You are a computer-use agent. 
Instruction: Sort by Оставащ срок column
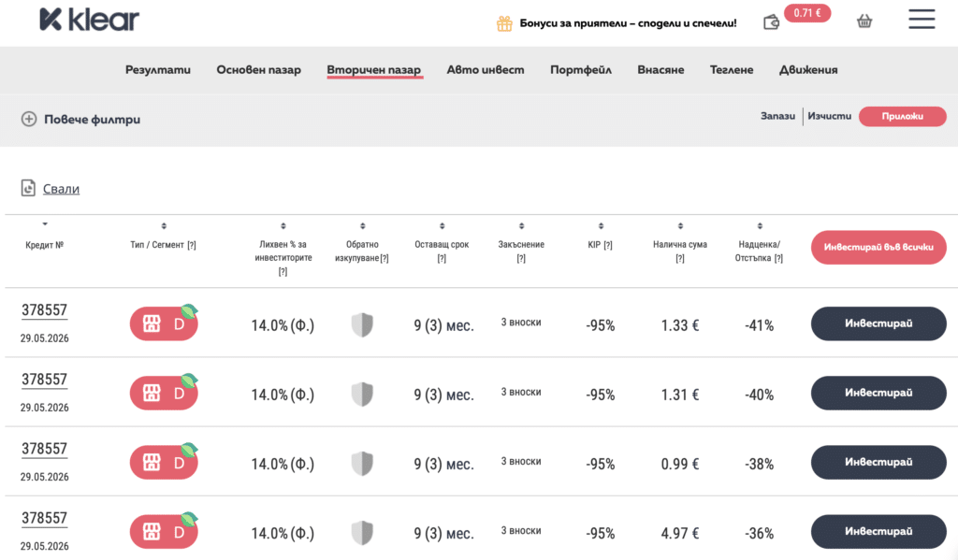pos(442,226)
